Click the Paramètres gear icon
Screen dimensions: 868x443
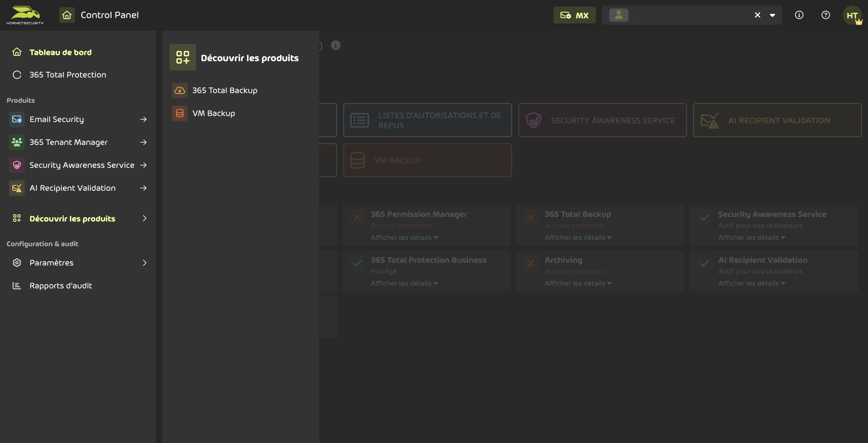(17, 262)
